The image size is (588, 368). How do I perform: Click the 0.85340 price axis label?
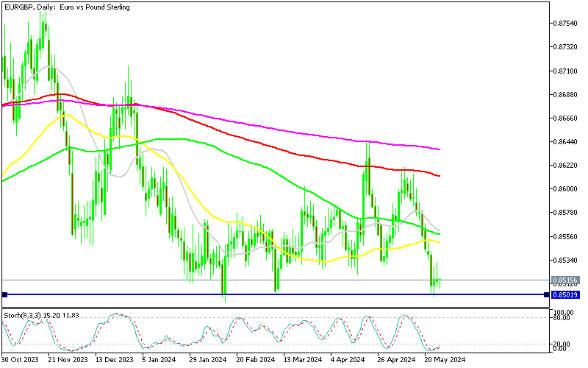[x=564, y=261]
